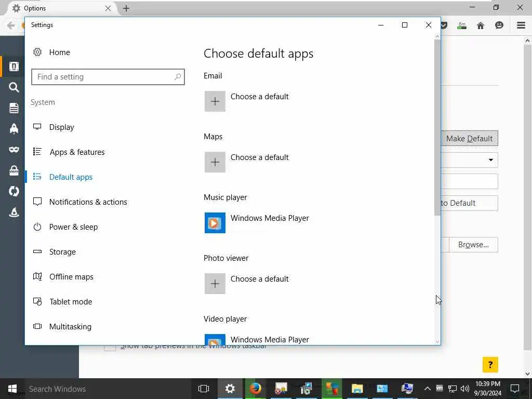This screenshot has height=399, width=532.
Task: Open Sync icon in Firefox Options sidebar
Action: pyautogui.click(x=14, y=191)
